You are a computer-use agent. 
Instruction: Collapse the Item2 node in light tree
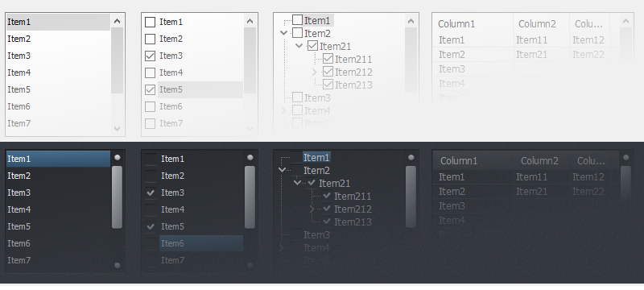[283, 33]
